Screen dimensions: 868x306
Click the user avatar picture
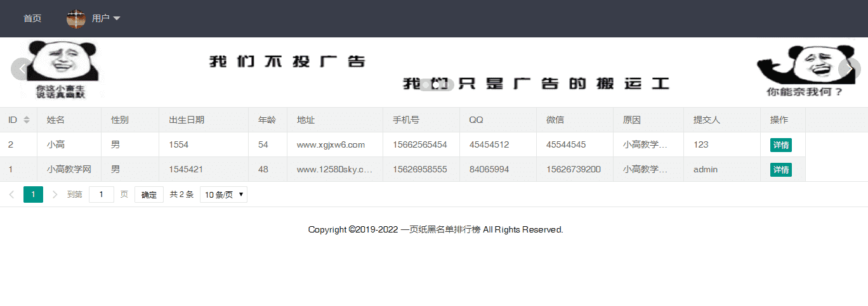[x=76, y=18]
